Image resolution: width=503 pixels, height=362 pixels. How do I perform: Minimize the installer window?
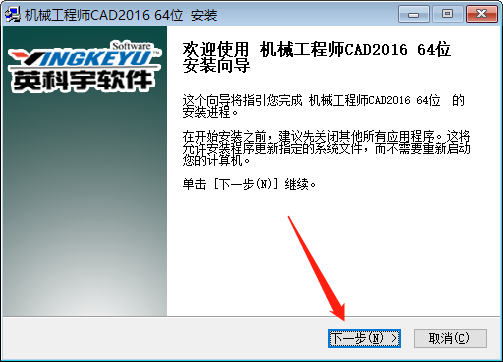(x=414, y=14)
